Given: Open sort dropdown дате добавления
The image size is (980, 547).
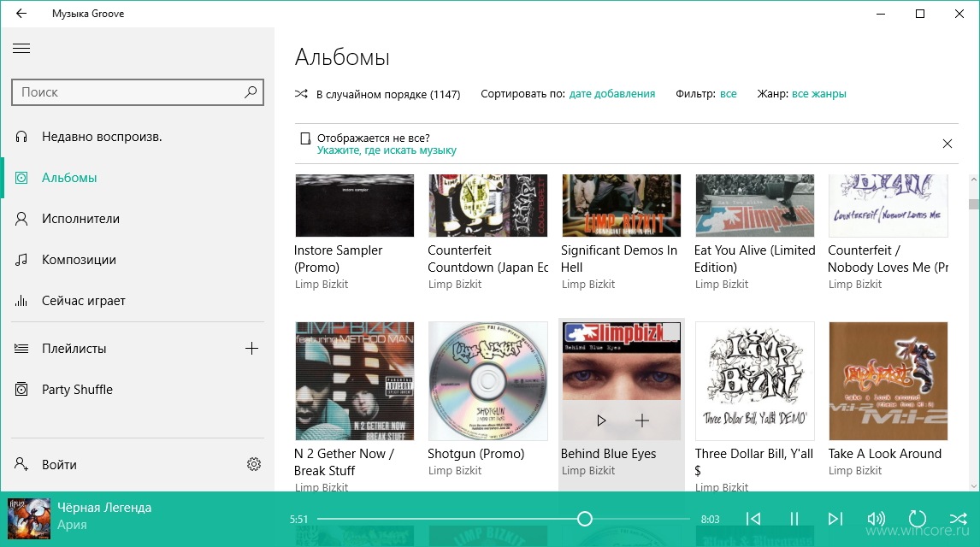Looking at the screenshot, I should (612, 94).
